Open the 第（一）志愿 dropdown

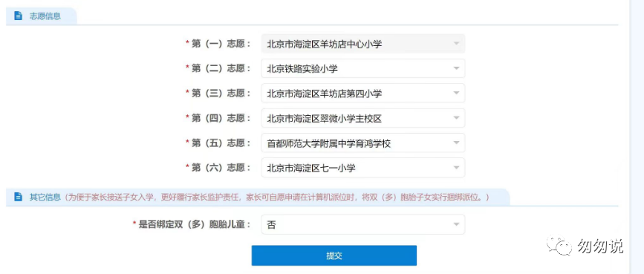point(363,44)
